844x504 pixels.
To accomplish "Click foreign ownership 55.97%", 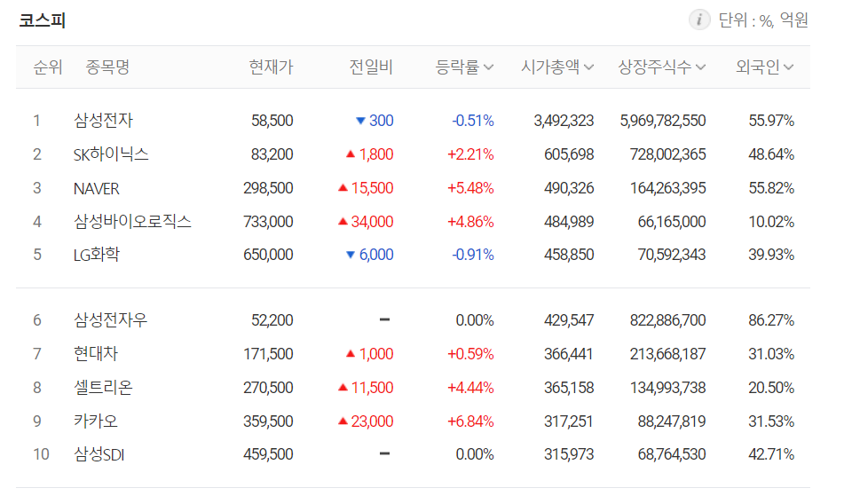I will 771,121.
